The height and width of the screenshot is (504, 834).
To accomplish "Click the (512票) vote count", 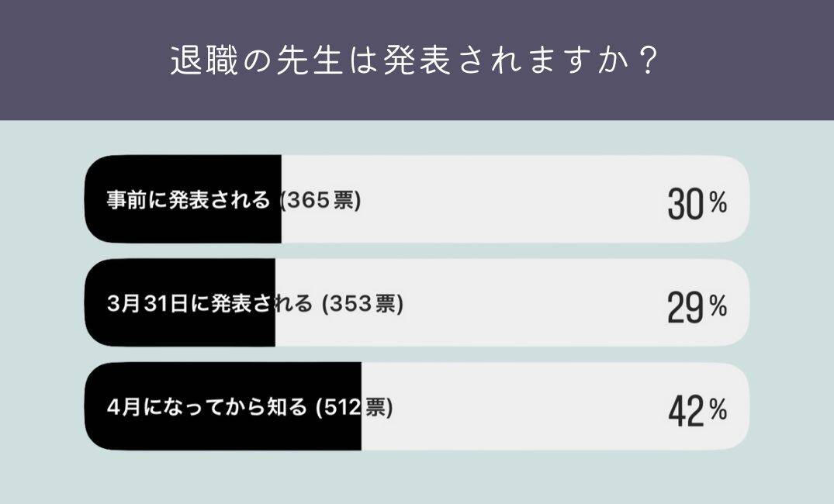I will pos(355,406).
